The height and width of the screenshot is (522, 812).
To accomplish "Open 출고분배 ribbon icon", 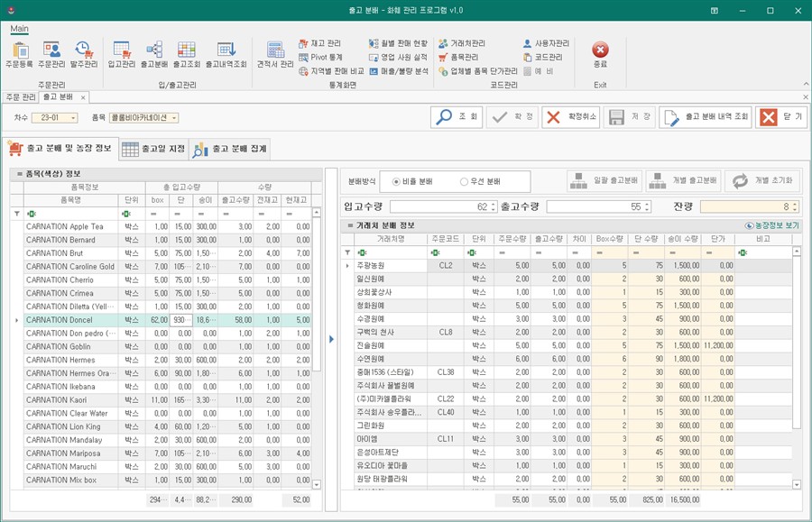I will 154,55.
